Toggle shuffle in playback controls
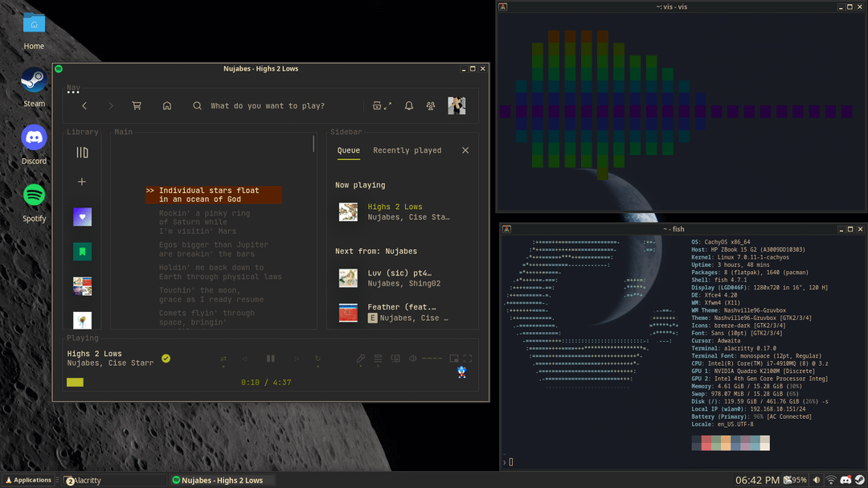 [223, 359]
